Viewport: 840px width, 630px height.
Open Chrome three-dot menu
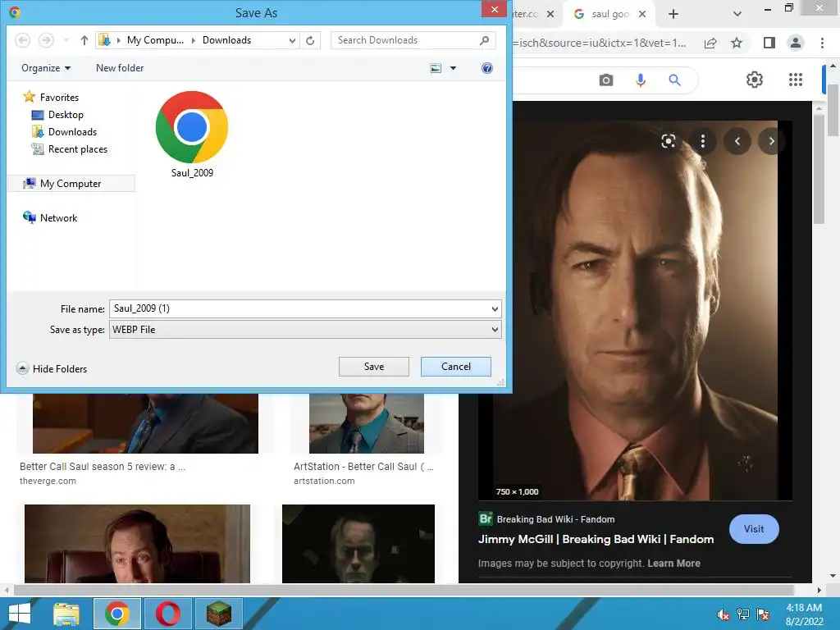pos(822,43)
